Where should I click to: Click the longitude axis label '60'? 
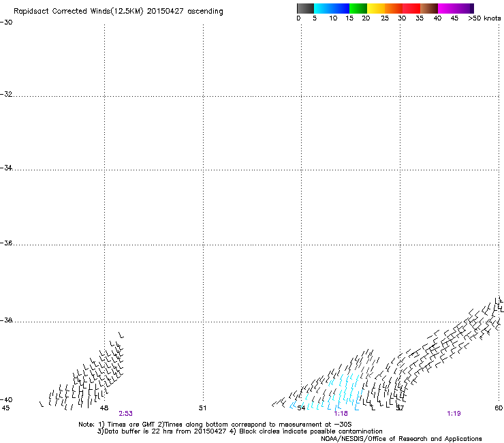tap(499, 408)
